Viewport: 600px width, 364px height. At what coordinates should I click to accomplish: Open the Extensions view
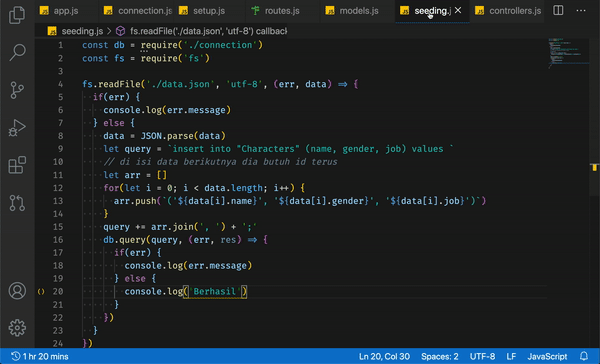(17, 165)
